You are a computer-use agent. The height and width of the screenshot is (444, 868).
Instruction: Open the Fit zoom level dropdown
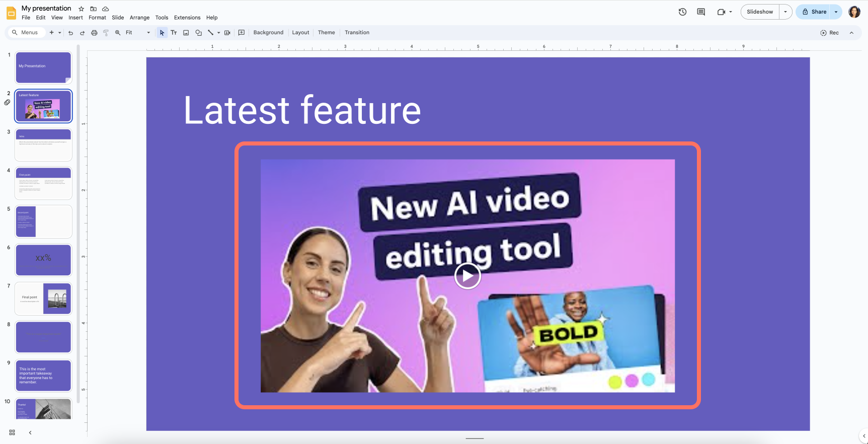pos(138,33)
